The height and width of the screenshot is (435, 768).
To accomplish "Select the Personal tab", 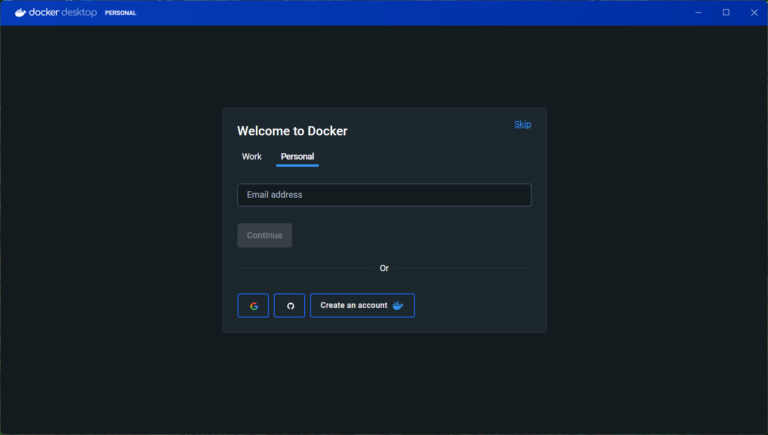I will click(297, 157).
